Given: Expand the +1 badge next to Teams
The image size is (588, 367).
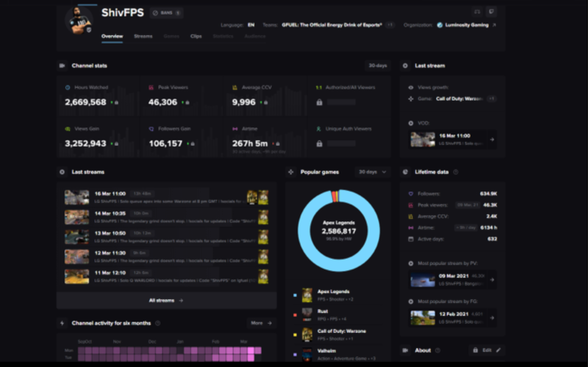Looking at the screenshot, I should click(x=390, y=25).
